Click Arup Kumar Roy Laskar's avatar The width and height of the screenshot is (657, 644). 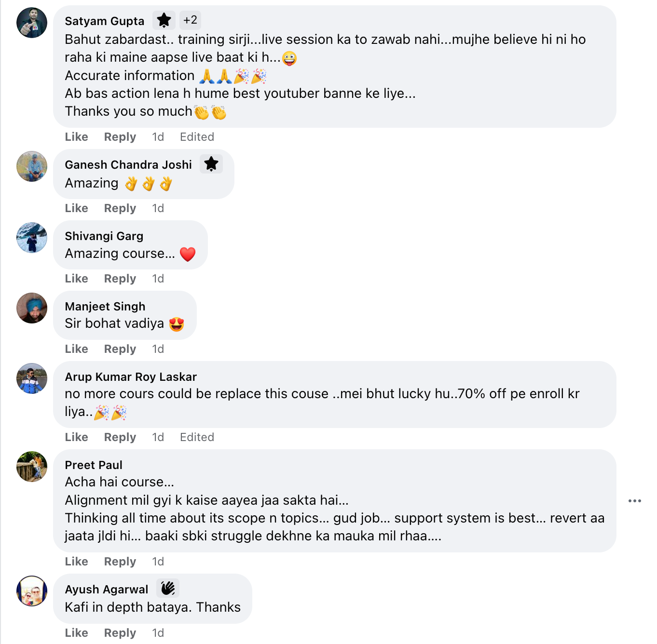click(32, 378)
